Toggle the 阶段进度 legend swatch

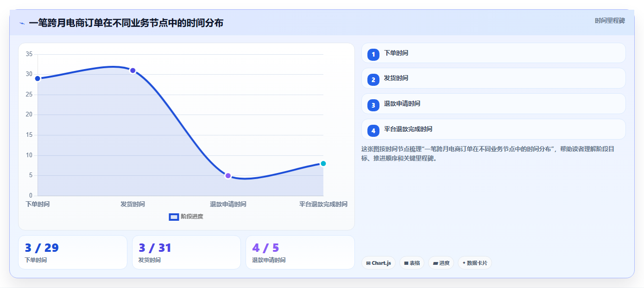click(x=174, y=217)
